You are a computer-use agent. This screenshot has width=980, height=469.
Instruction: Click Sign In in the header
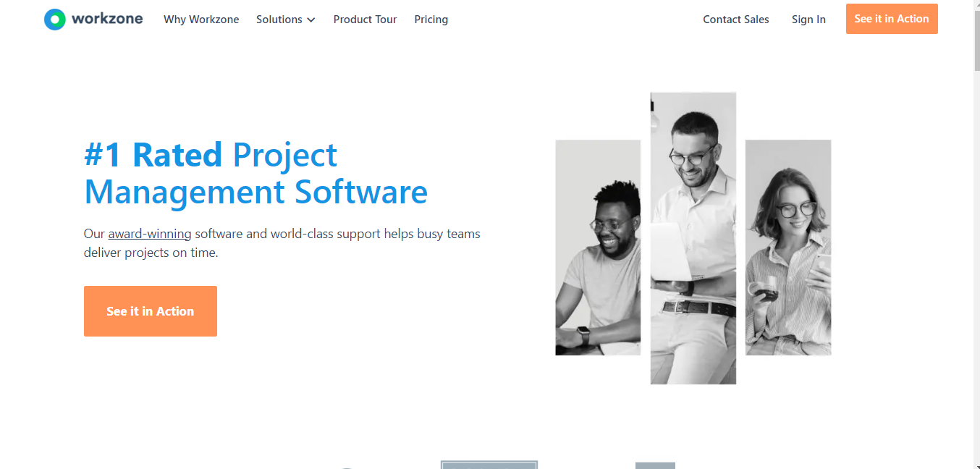(808, 20)
